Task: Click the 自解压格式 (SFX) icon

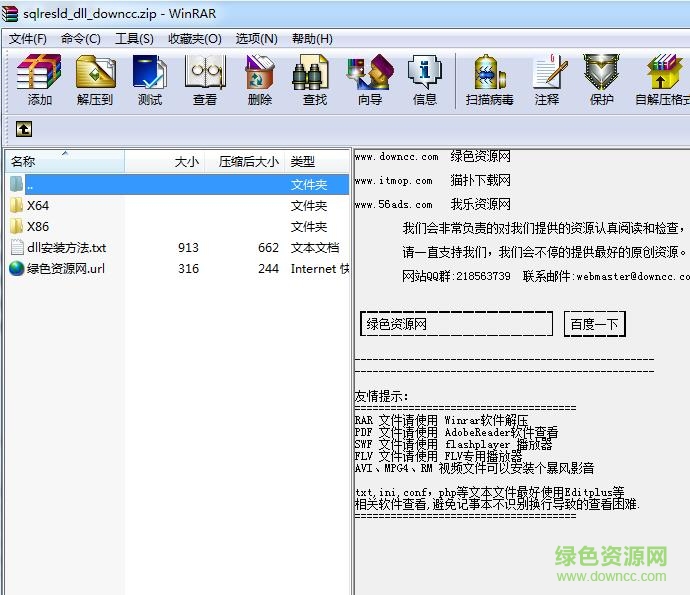Action: [663, 80]
